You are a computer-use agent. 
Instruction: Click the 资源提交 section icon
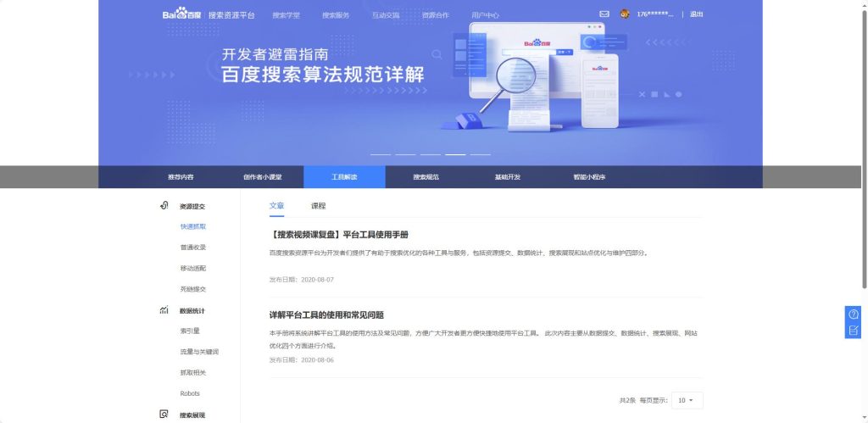coord(164,206)
